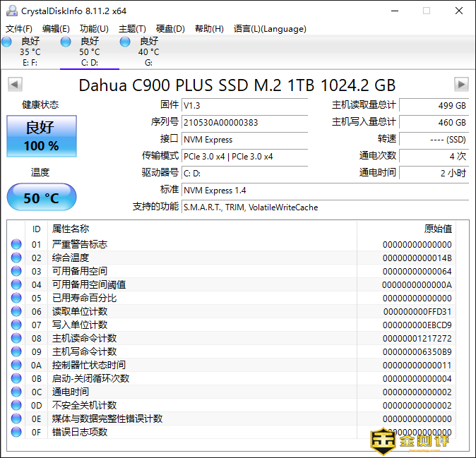Click the firmware field showing V1.3
This screenshot has height=458, width=476.
click(x=244, y=105)
